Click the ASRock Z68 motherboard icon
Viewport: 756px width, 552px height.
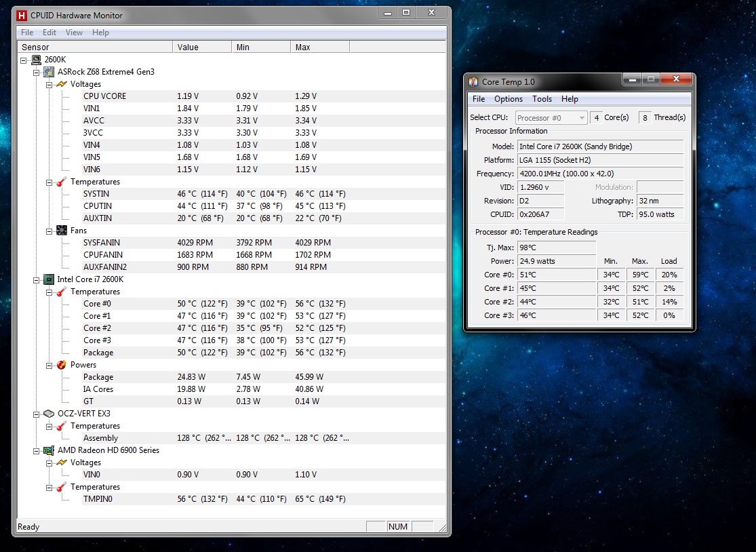pos(49,72)
